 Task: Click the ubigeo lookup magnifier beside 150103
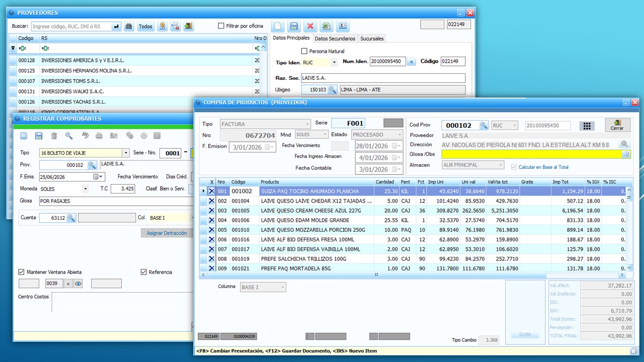click(x=332, y=89)
